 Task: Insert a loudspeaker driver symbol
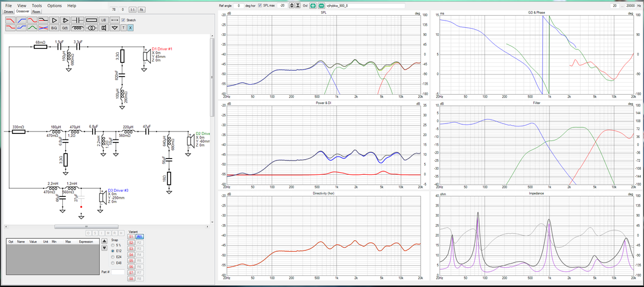tap(104, 28)
